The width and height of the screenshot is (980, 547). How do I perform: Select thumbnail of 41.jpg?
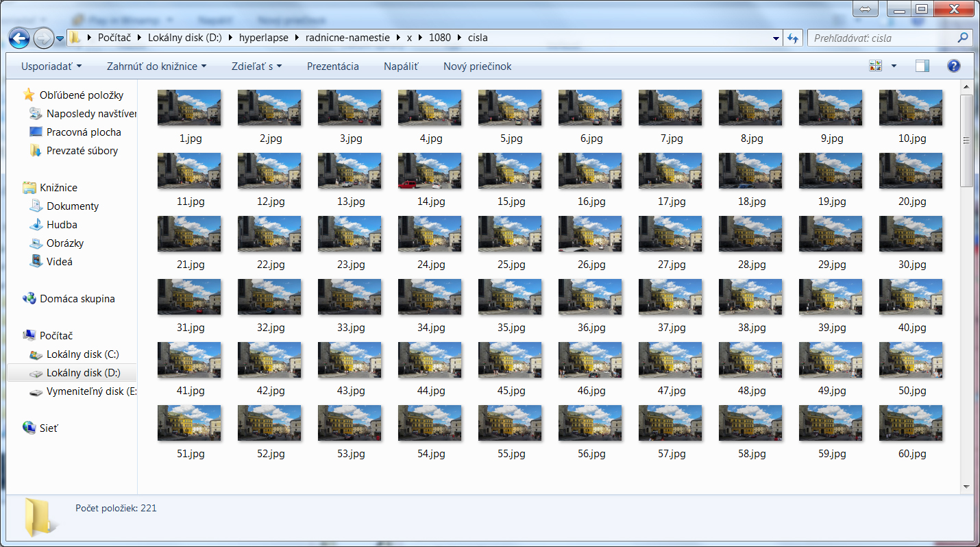[189, 360]
